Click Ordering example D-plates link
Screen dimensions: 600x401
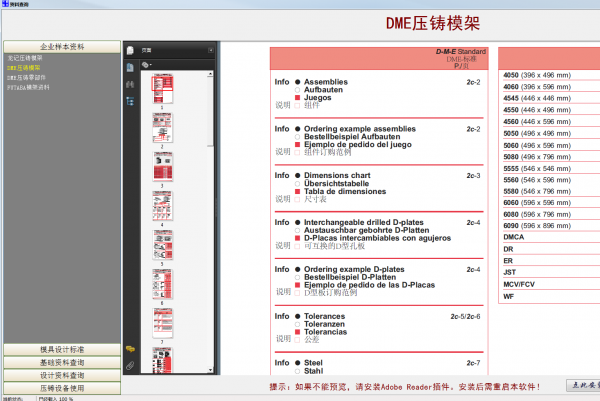pos(354,269)
